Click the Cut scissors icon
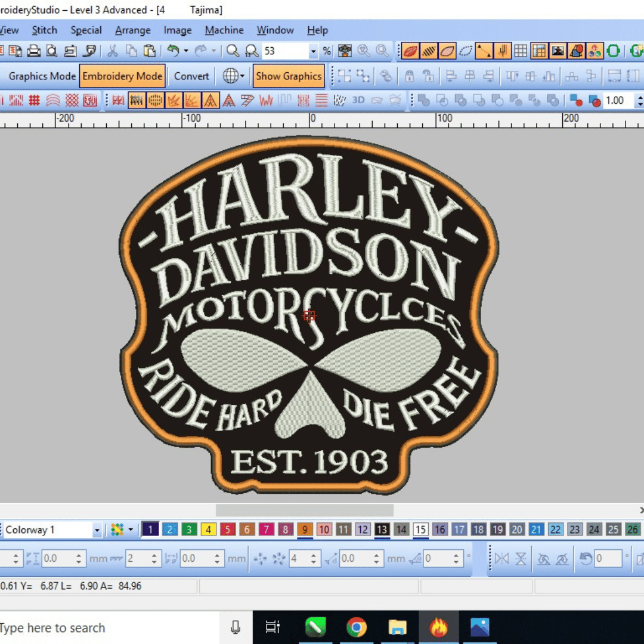 coord(113,51)
